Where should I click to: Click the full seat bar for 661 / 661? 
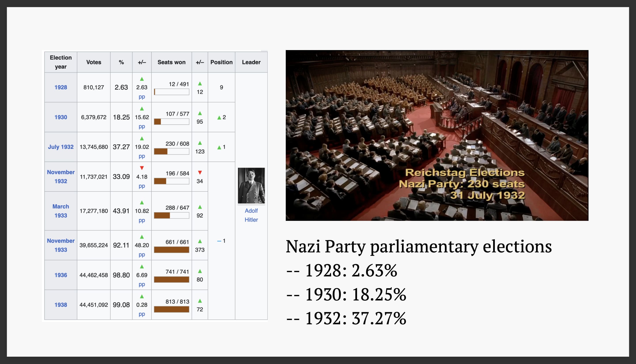click(171, 250)
